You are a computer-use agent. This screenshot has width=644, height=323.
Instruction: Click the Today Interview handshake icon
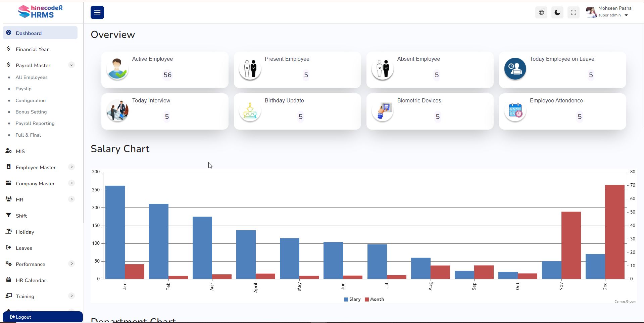coord(117,110)
